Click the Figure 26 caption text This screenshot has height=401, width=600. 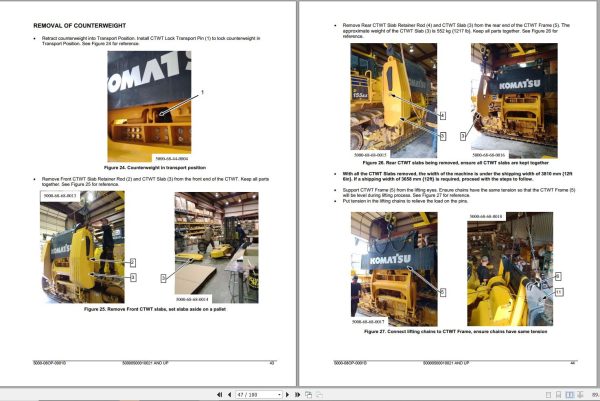(455, 163)
